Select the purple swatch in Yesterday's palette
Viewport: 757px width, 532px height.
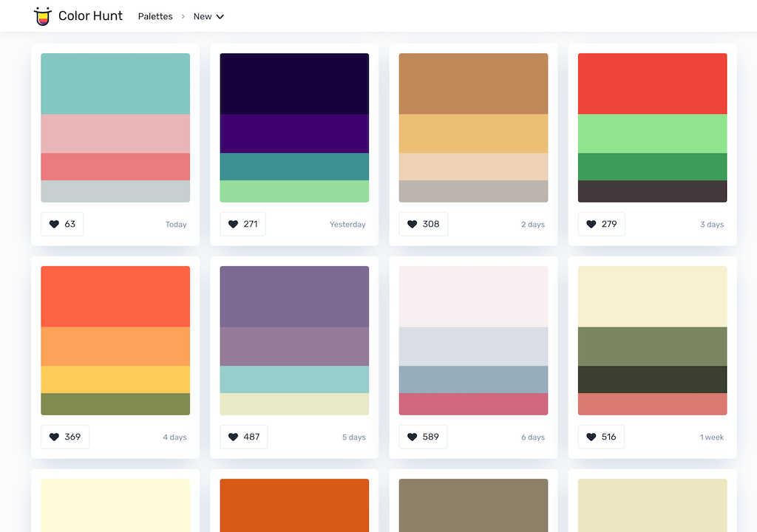point(294,134)
